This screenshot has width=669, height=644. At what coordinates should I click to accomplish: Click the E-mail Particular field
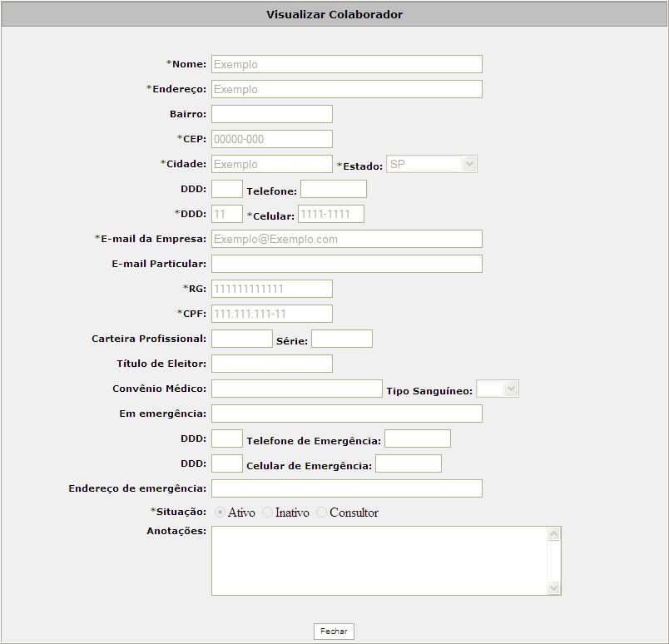tap(347, 264)
